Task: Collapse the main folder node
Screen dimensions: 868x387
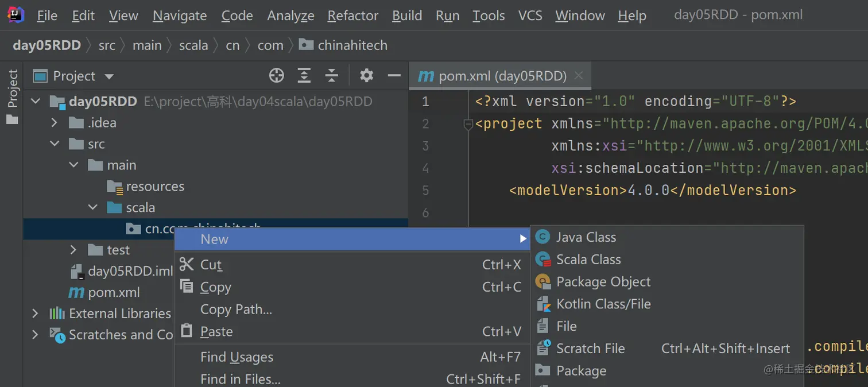Action: point(73,165)
